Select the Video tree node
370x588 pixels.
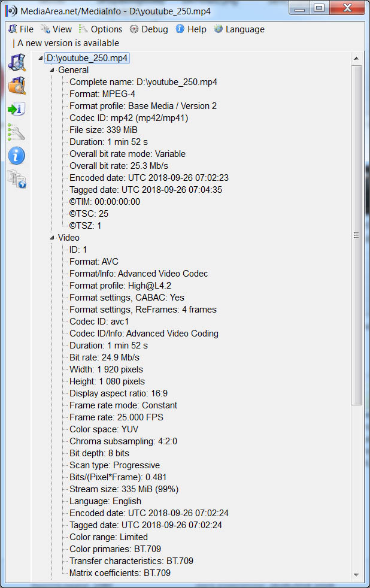click(69, 238)
